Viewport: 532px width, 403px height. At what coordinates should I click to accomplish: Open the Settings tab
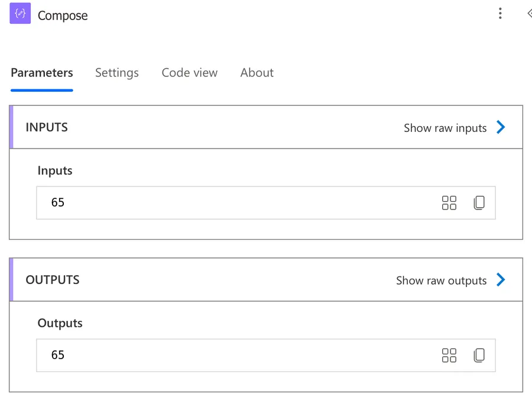tap(117, 73)
